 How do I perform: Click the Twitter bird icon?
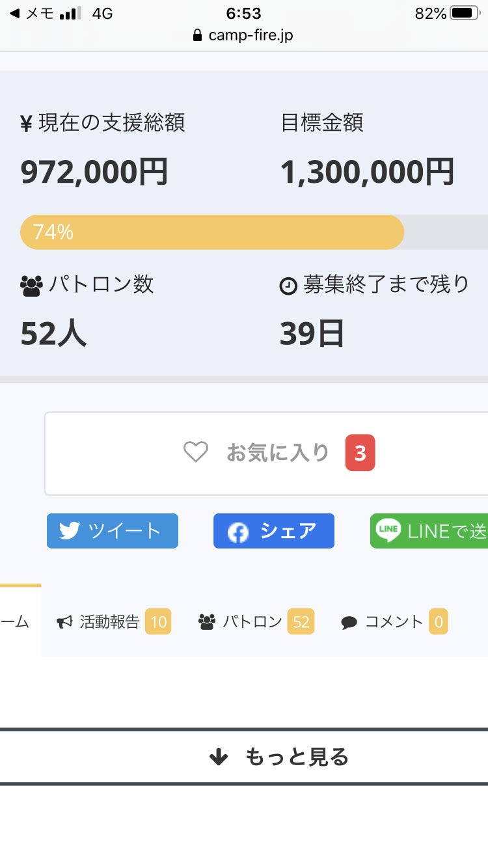click(x=69, y=531)
